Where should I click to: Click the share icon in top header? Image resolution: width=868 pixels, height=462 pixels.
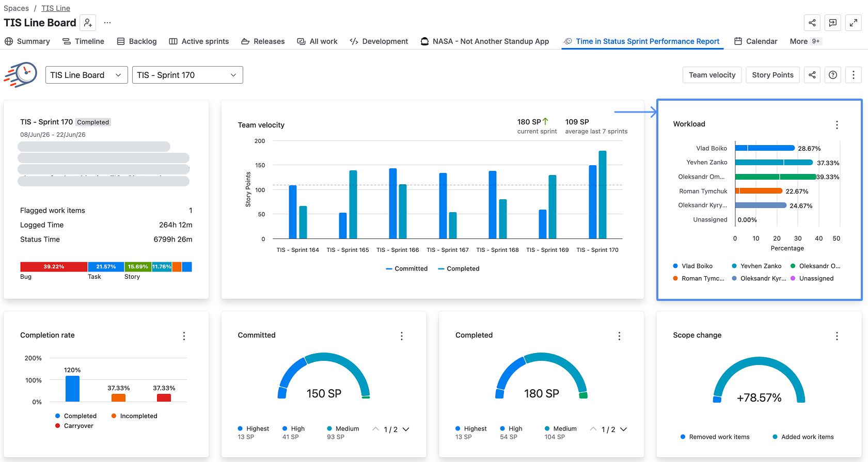pos(812,23)
